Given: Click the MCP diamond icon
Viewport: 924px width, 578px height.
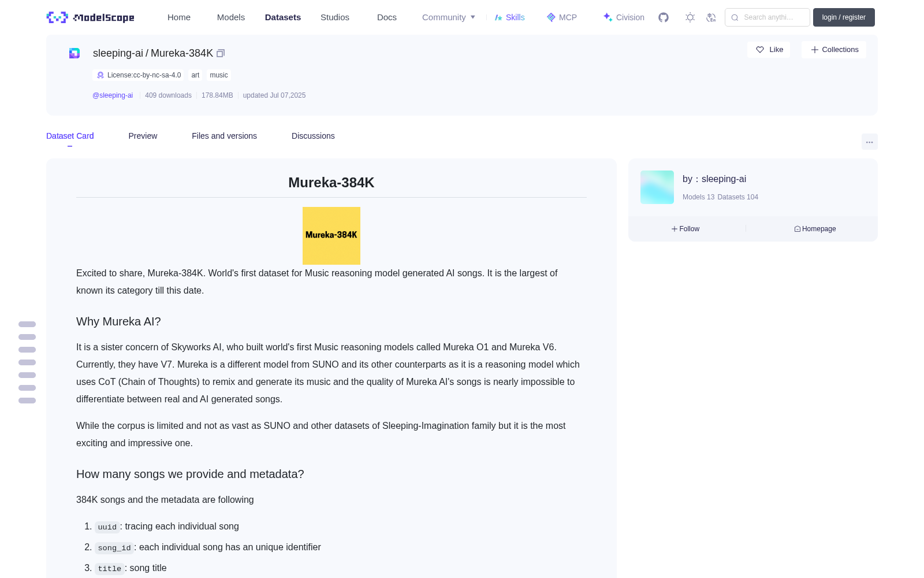Looking at the screenshot, I should click(x=551, y=17).
